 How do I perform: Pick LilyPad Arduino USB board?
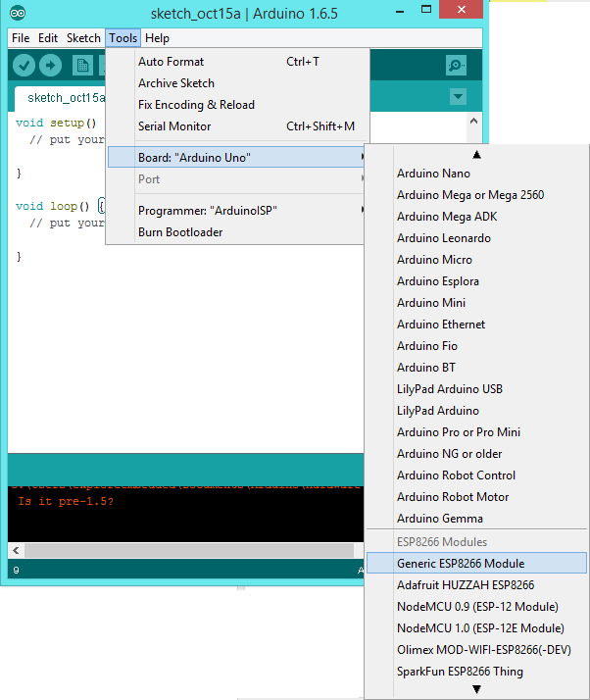(x=476, y=389)
